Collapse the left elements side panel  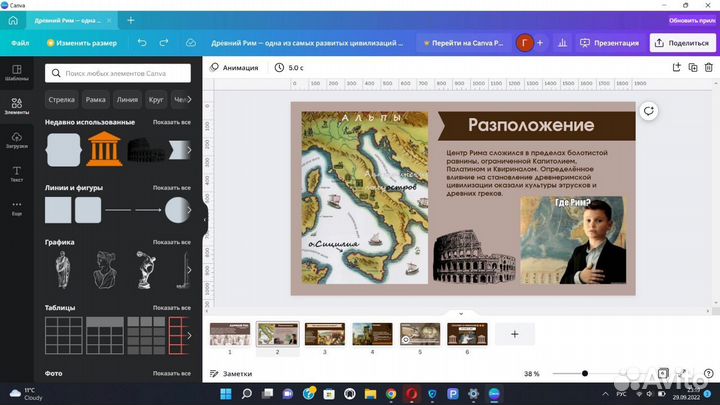point(204,220)
